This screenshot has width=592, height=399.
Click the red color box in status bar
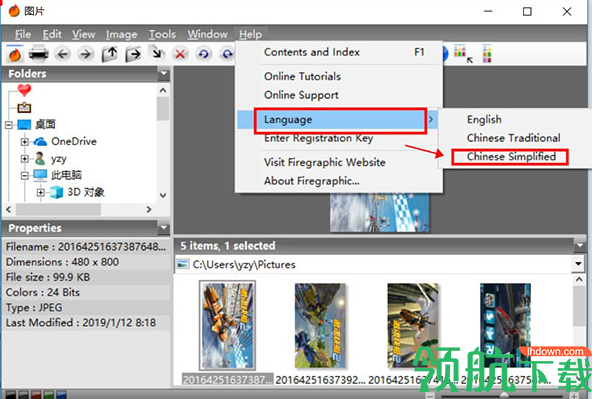point(36,395)
